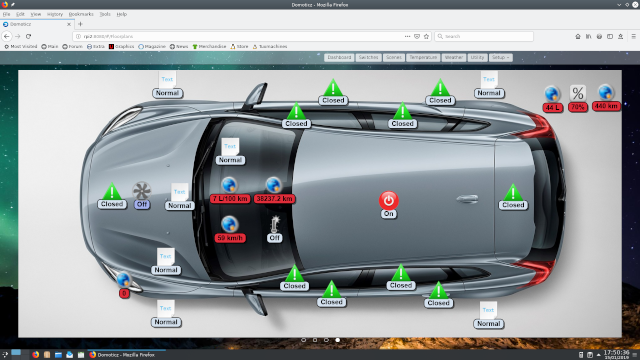640x360 pixels.
Task: Open the Magazine bookmark link
Action: click(x=152, y=47)
